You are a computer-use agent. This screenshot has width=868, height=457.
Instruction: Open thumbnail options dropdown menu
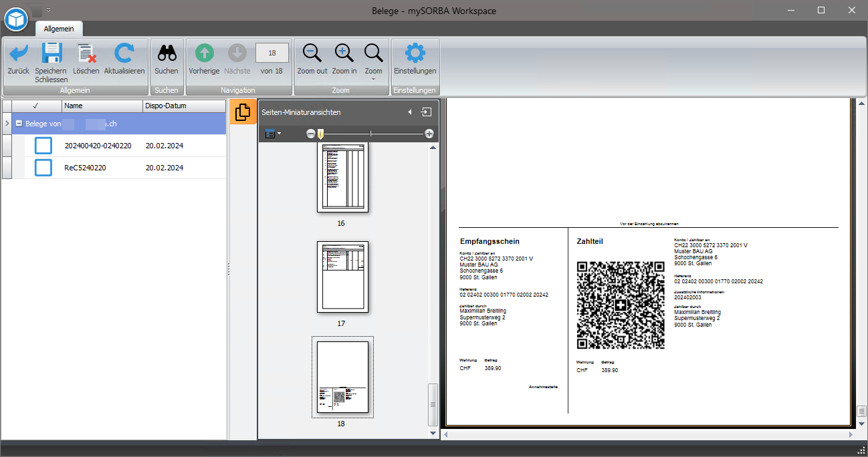pyautogui.click(x=272, y=134)
